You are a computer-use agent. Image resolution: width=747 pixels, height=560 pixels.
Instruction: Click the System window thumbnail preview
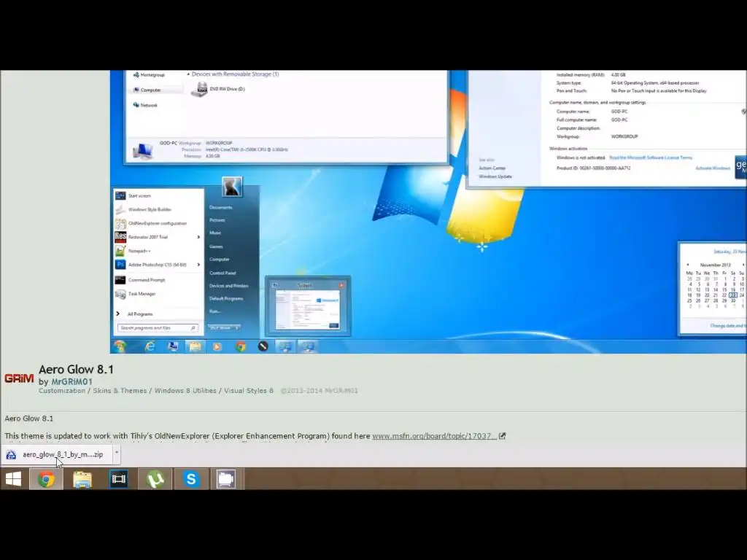point(308,307)
